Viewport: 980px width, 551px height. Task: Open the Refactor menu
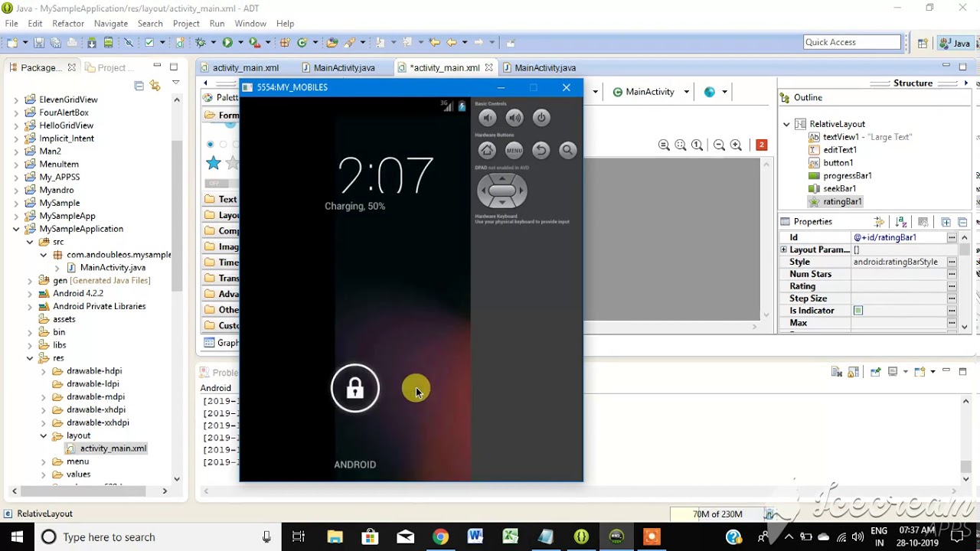[68, 24]
